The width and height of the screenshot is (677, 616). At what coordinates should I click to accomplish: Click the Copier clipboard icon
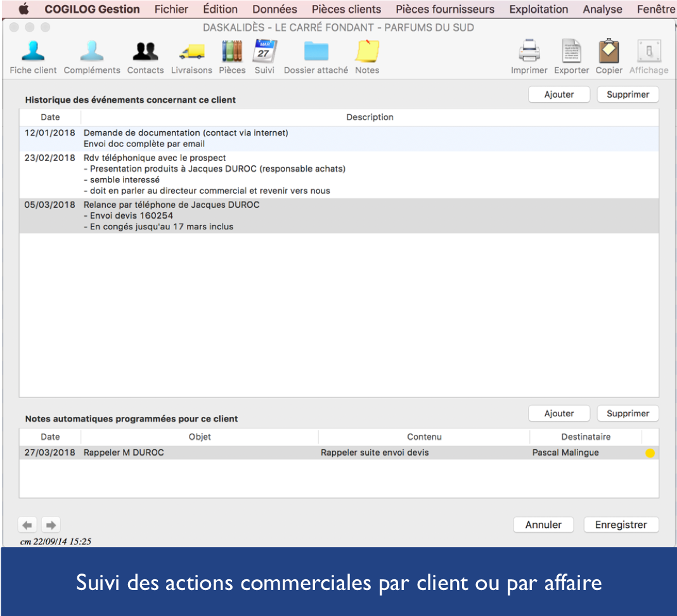pyautogui.click(x=609, y=51)
